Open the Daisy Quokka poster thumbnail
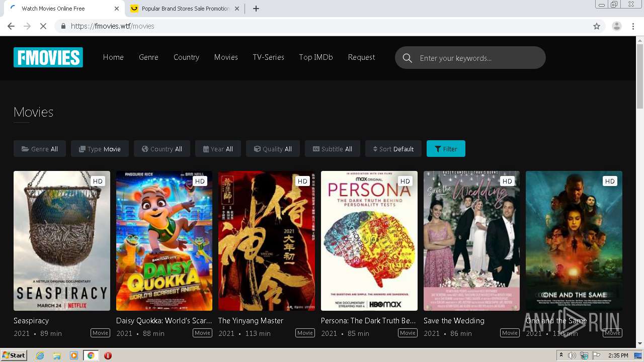 click(x=164, y=241)
